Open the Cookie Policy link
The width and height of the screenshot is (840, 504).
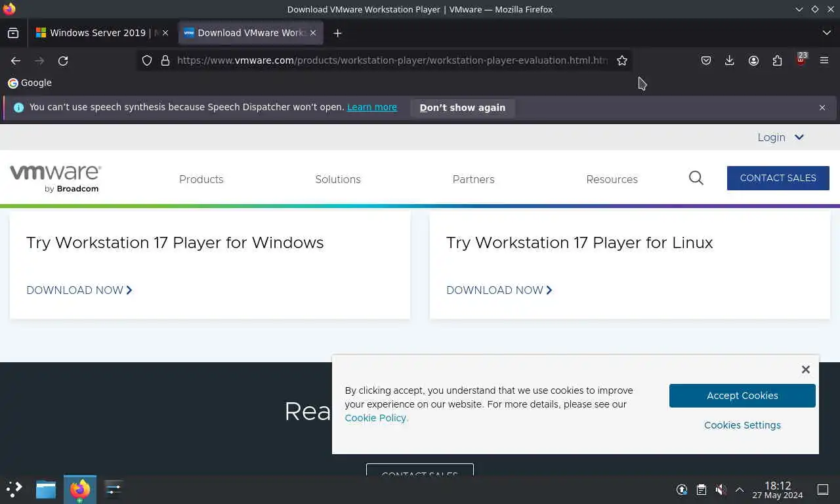point(377,418)
